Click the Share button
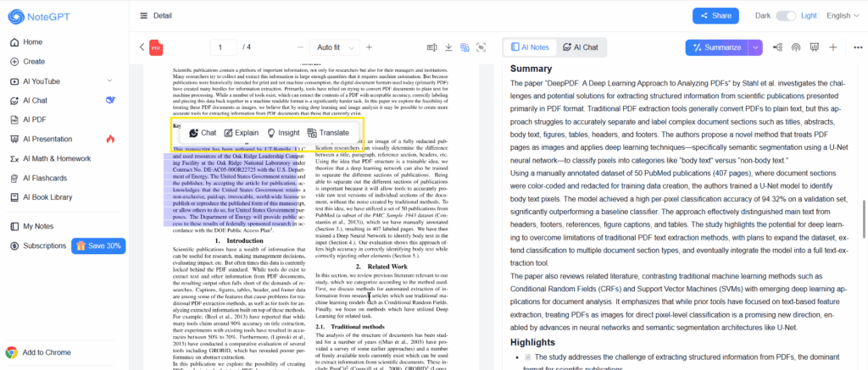 coord(715,15)
